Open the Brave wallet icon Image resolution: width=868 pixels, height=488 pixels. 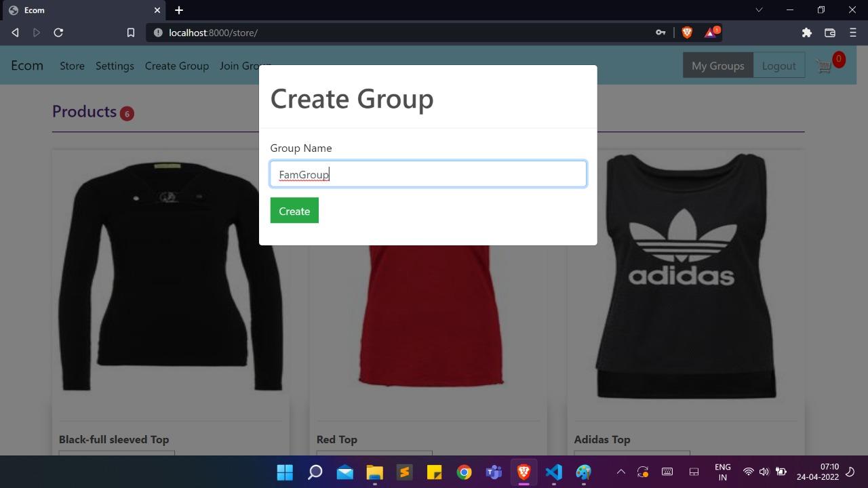coord(829,33)
